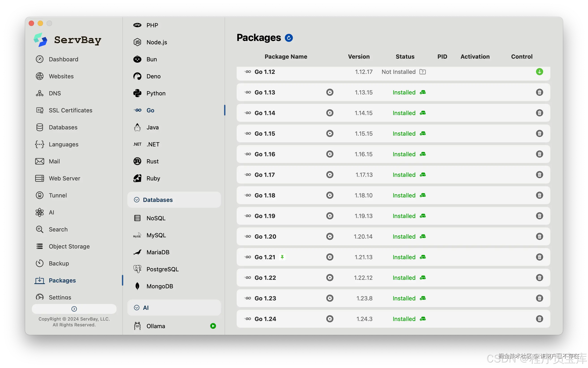
Task: Open the Tunnel sidebar section
Action: (58, 195)
